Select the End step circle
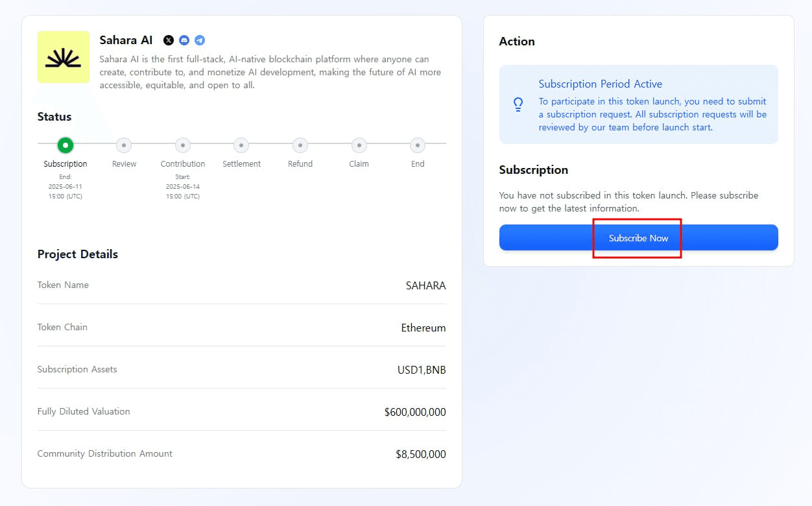Viewport: 812px width, 506px height. [x=418, y=145]
